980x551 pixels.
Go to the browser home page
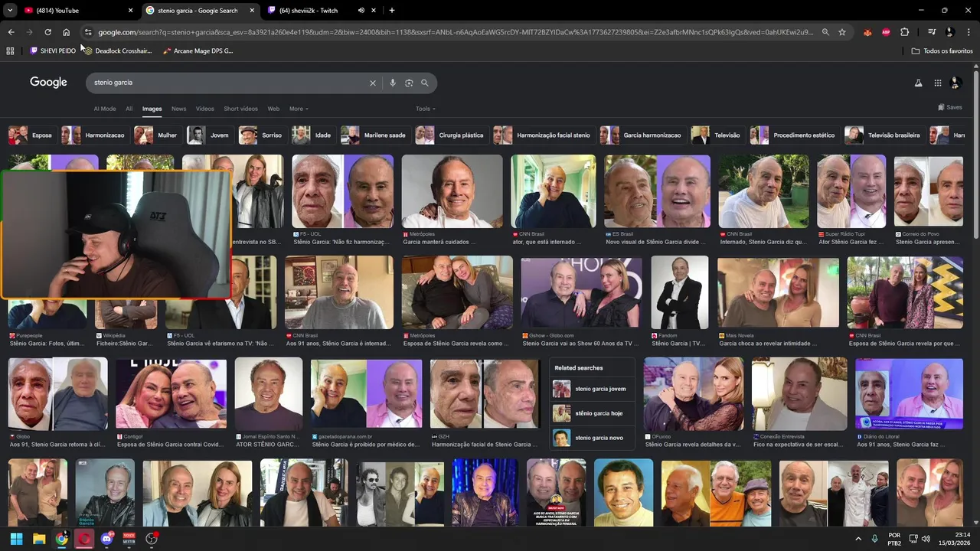(66, 32)
